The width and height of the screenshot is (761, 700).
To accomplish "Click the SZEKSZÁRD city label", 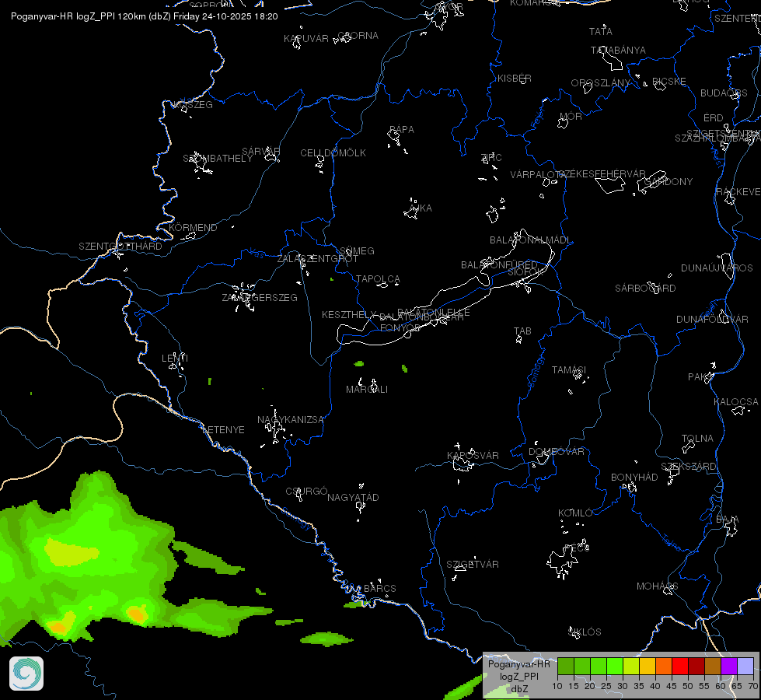I will (688, 467).
